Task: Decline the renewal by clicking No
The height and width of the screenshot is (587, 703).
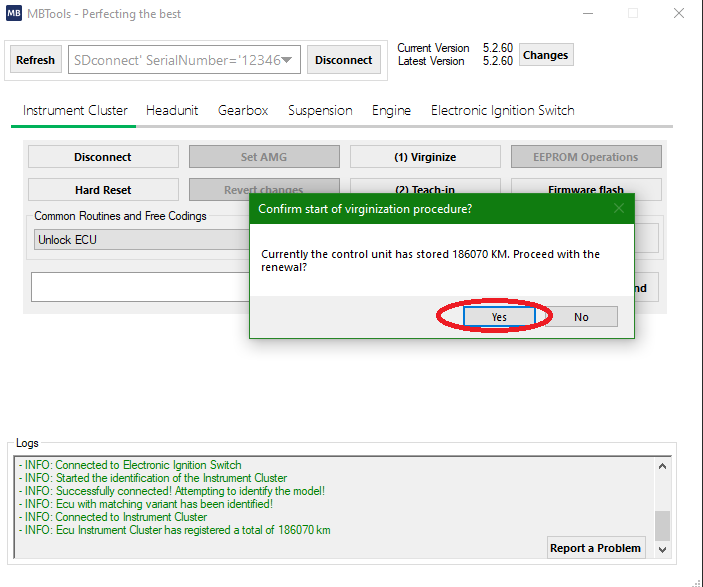Action: point(581,317)
